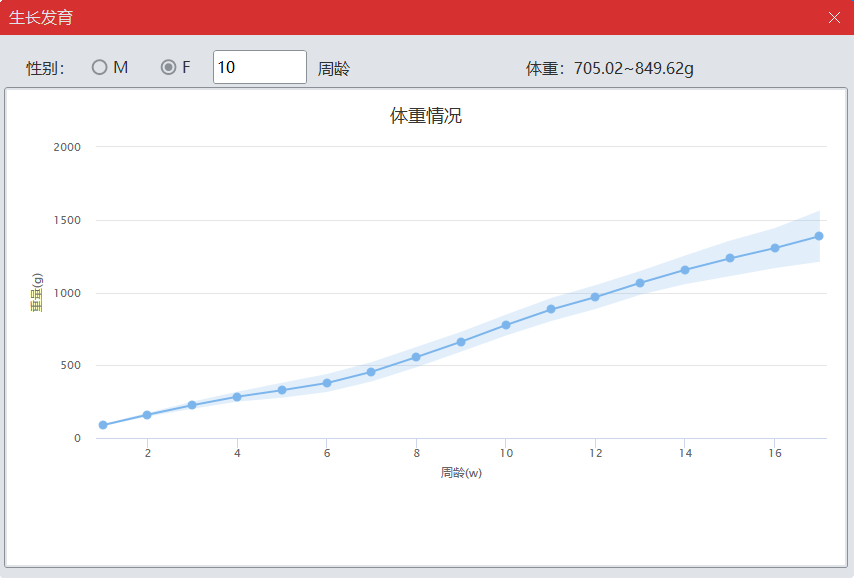Screen dimensions: 854x578
Task: Click the 性别 label
Action: point(45,68)
